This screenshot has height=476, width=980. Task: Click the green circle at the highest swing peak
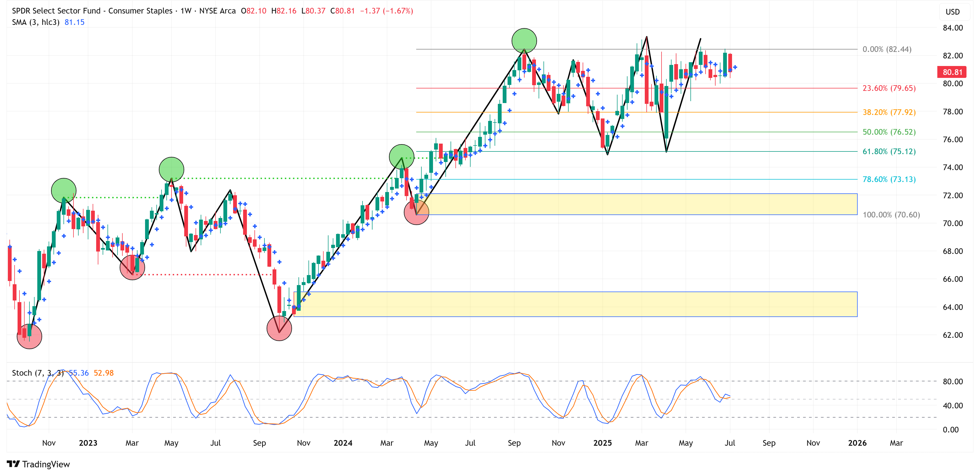click(524, 41)
